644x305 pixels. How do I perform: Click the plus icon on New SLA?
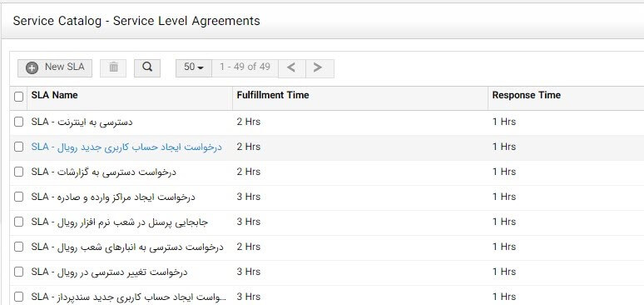coord(32,67)
